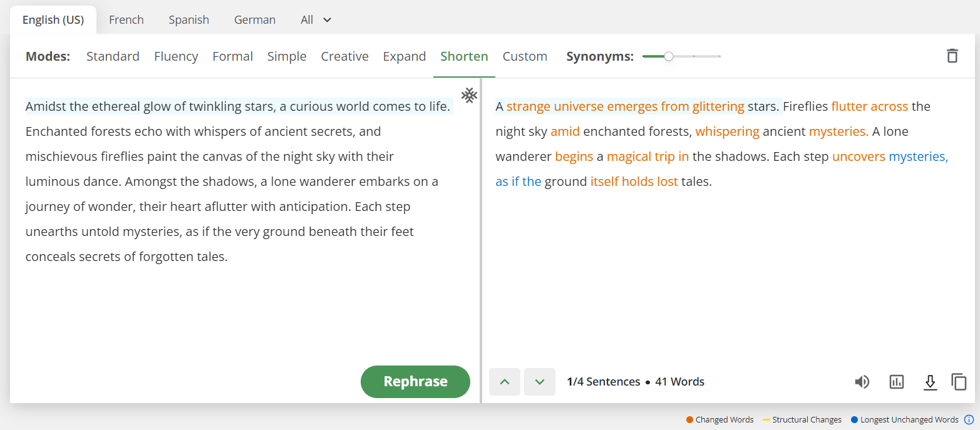Switch to the Spanish language tab
Viewport: 980px width, 430px height.
pos(189,20)
